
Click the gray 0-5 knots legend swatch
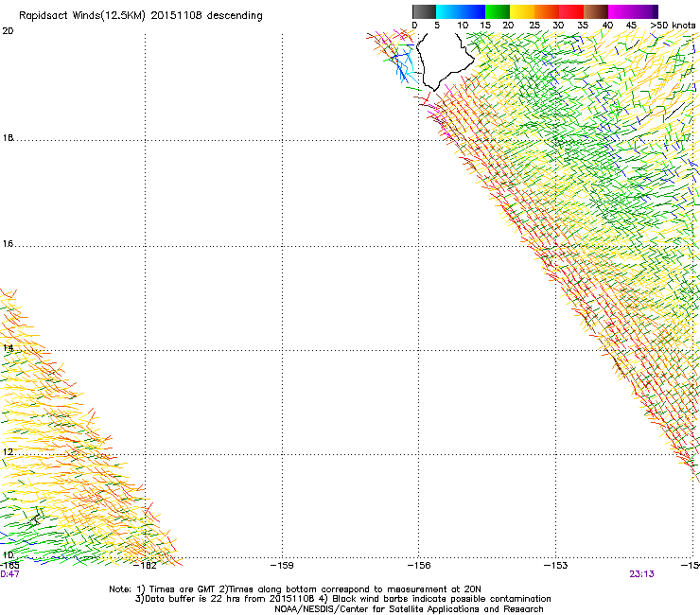tap(424, 11)
